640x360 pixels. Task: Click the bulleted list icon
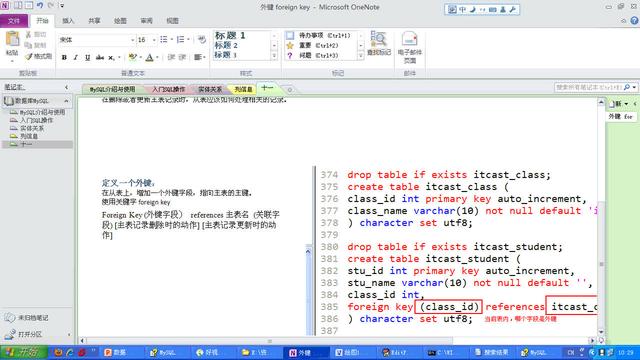point(164,40)
